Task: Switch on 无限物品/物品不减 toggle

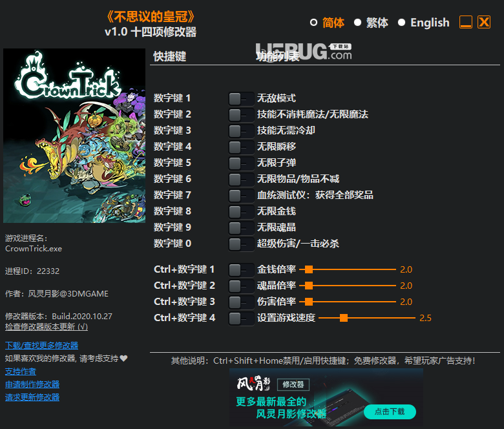Action: coord(241,180)
